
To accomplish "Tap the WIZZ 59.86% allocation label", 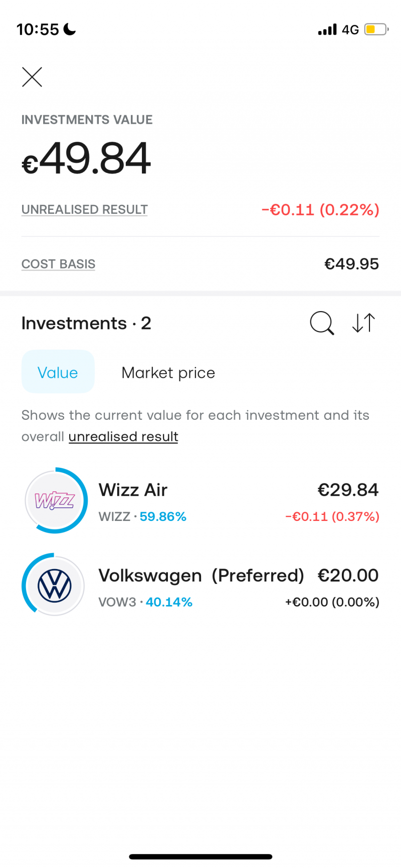I will (142, 516).
